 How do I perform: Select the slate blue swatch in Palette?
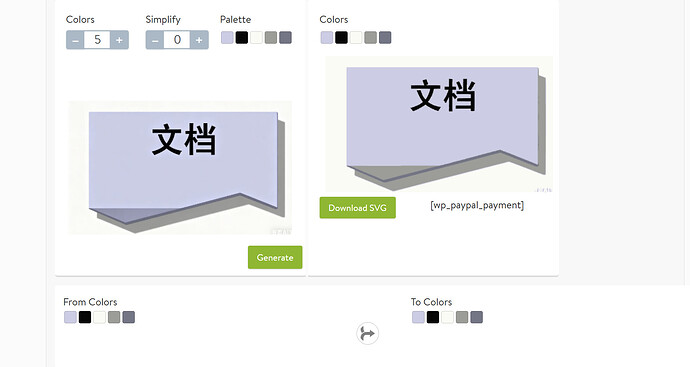pos(285,37)
